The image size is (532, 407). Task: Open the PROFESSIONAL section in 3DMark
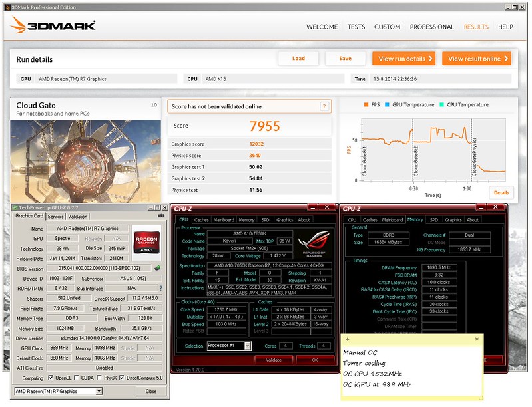pos(431,27)
